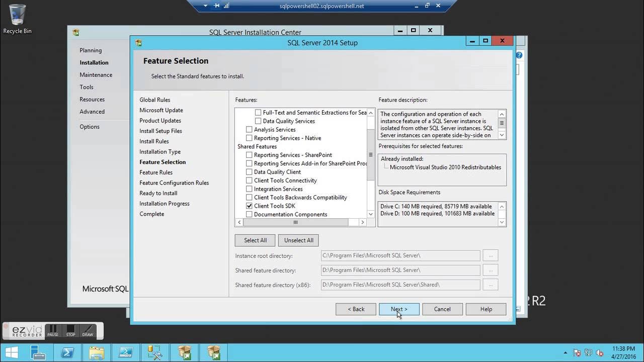Click features list horizontal scroll right arrow
Image resolution: width=644 pixels, height=362 pixels.
(362, 222)
